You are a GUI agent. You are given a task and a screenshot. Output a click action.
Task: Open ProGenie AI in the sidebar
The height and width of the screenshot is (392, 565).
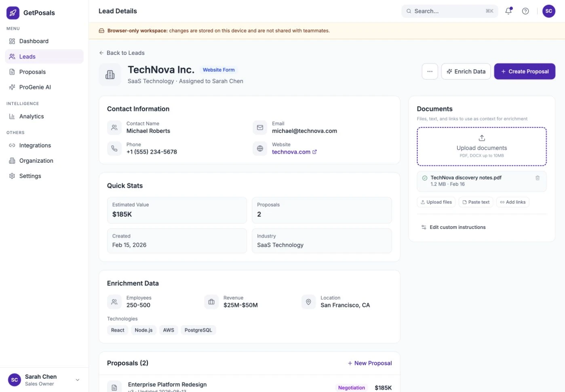click(x=44, y=87)
